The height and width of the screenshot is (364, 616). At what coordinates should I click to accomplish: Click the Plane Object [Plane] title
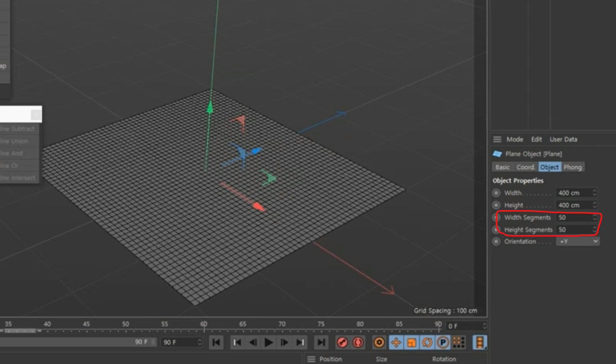534,154
